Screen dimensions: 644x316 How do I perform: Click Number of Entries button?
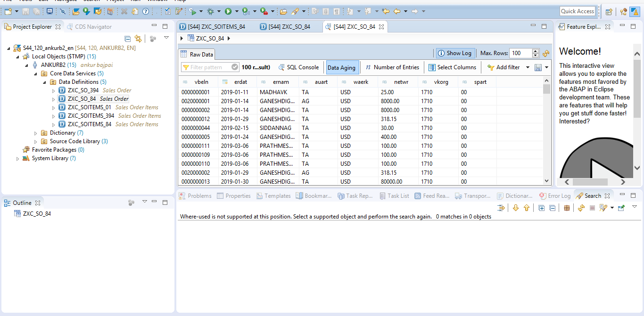[392, 67]
